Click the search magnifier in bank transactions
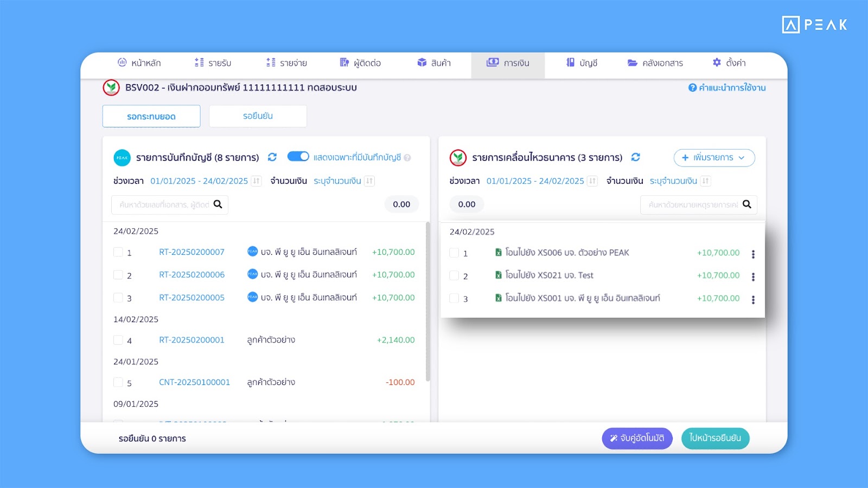 tap(746, 204)
